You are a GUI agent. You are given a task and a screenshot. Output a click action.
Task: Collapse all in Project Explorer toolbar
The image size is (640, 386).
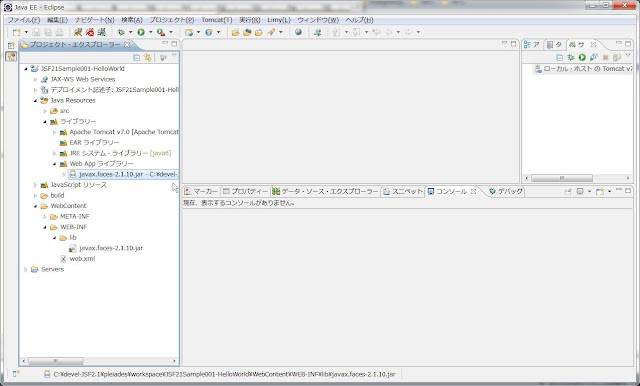pos(136,58)
